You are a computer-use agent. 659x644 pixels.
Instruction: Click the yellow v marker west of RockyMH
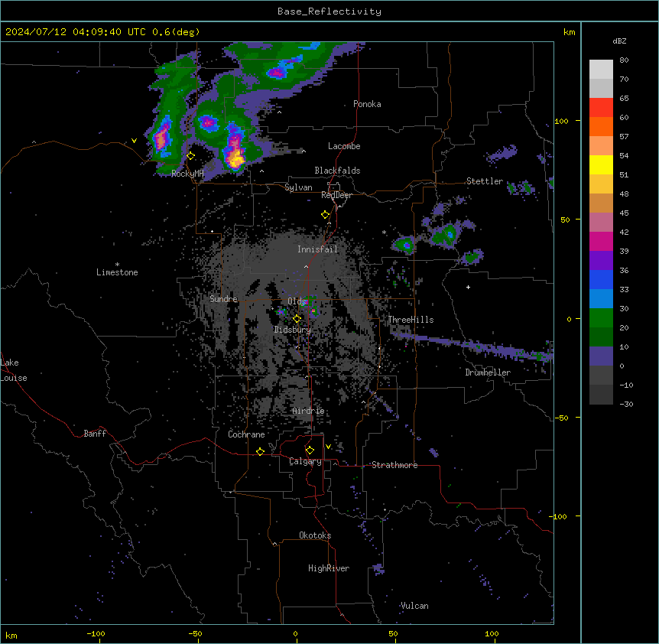134,141
